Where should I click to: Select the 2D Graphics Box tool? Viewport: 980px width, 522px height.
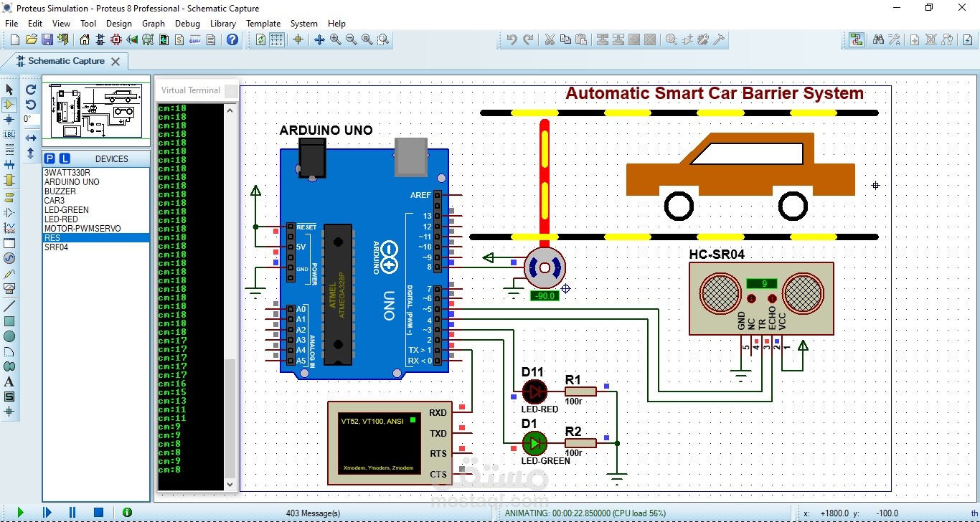tap(9, 321)
